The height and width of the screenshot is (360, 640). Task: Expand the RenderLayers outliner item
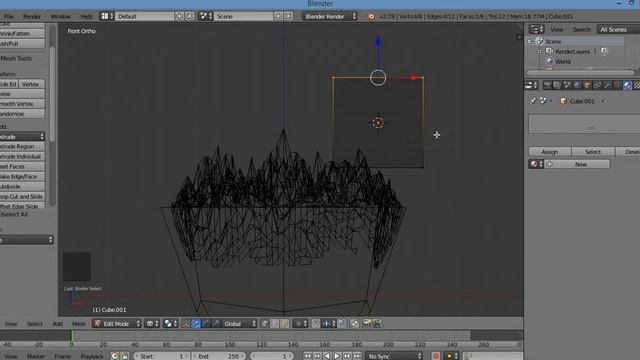(x=540, y=52)
